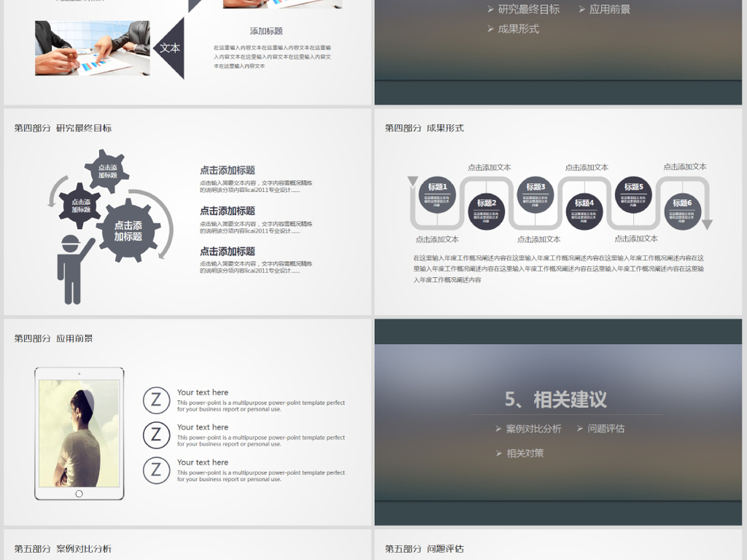Click the largest gear labeled 点击添加标题
Image resolution: width=747 pixels, height=560 pixels.
tap(128, 230)
